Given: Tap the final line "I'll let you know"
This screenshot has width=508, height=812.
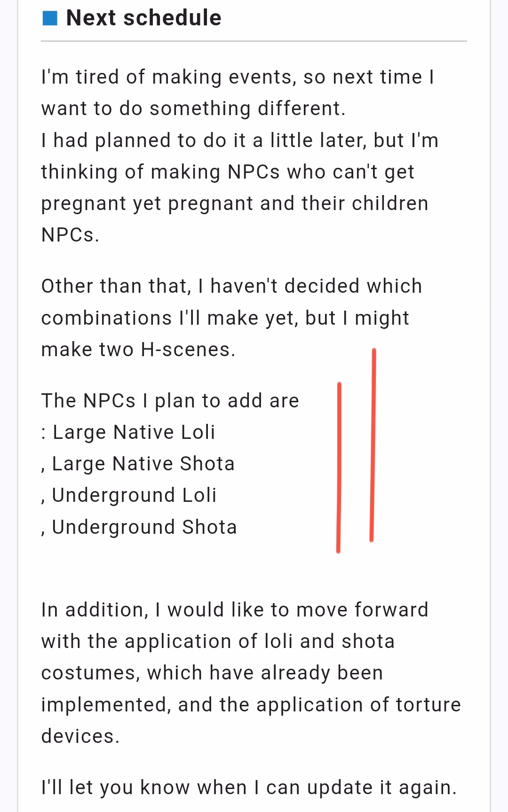Looking at the screenshot, I should [x=249, y=788].
